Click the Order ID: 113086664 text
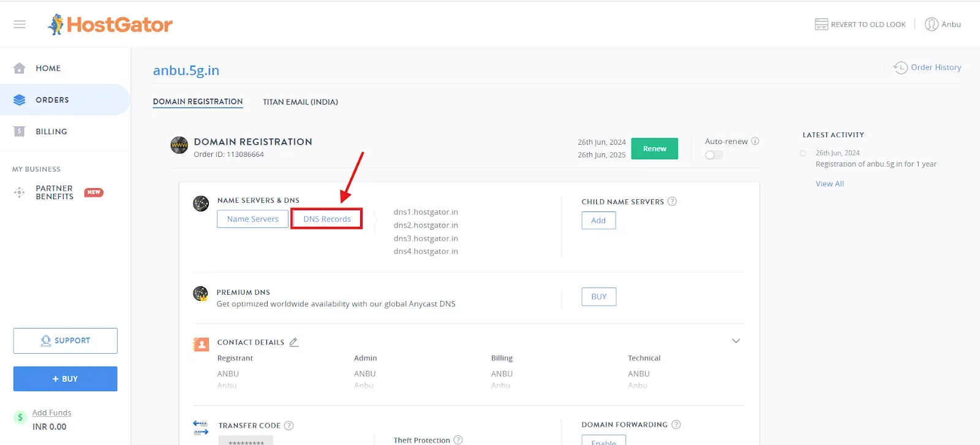This screenshot has height=445, width=980. click(229, 154)
